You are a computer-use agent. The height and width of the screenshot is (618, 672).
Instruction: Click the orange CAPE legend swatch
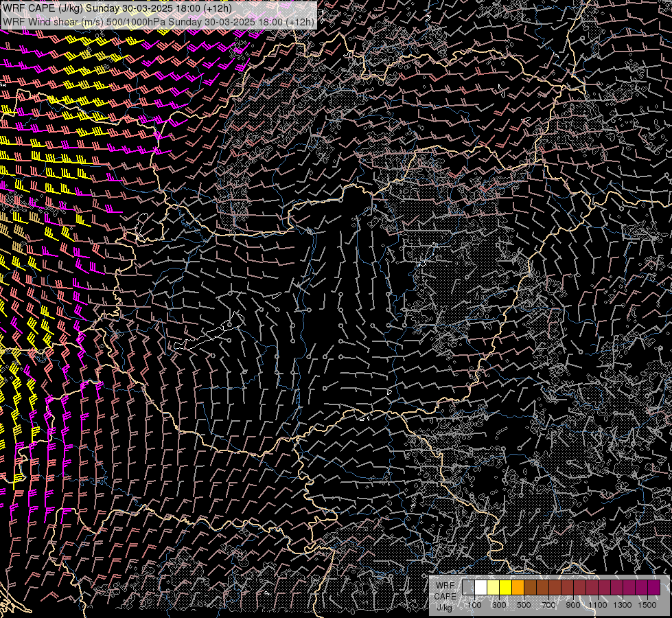tap(518, 588)
